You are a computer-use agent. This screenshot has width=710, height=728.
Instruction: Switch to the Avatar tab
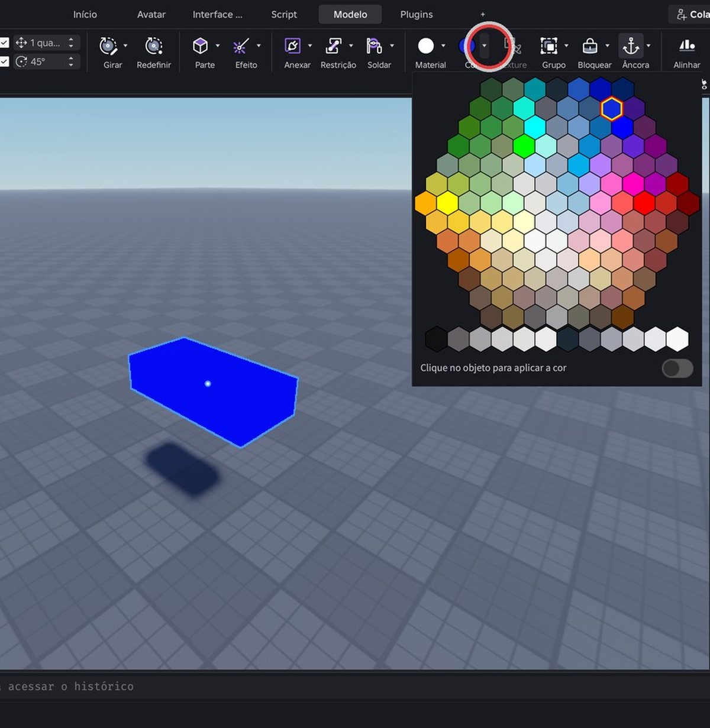(151, 14)
